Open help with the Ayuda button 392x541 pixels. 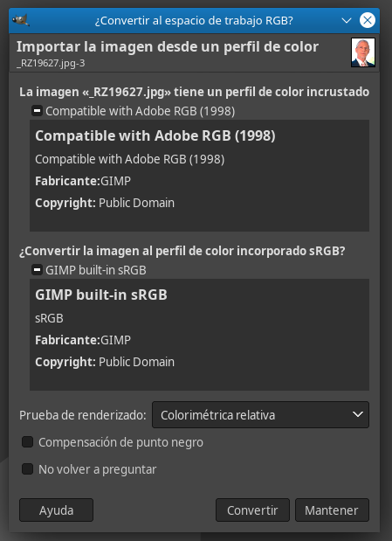[x=56, y=510]
